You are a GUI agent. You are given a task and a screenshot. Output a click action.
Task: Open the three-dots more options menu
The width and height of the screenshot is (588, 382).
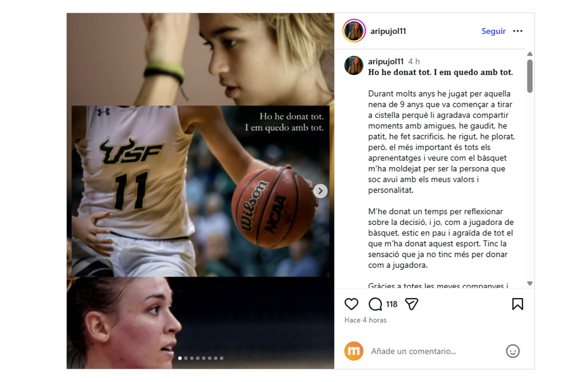click(517, 31)
